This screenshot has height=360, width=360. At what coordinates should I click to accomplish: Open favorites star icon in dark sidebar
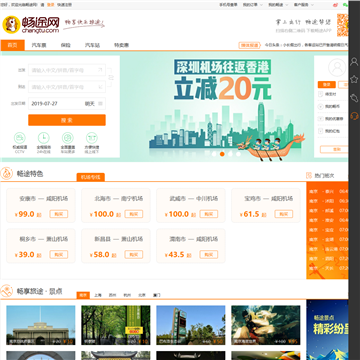point(354,79)
